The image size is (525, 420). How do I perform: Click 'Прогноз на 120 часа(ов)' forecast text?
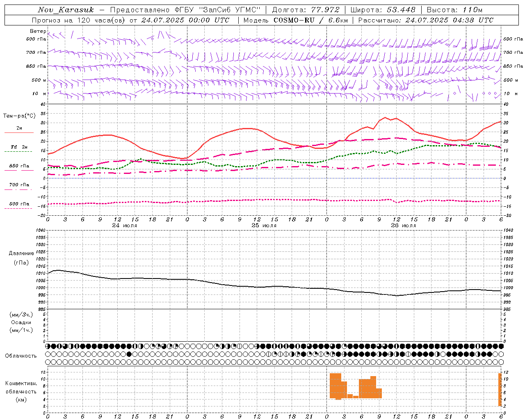point(79,20)
